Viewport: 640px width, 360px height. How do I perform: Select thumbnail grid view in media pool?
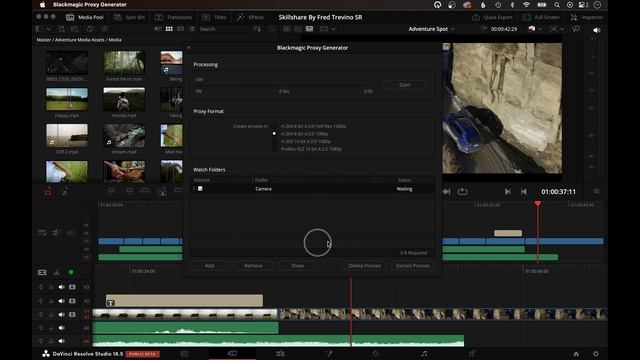pos(169,29)
